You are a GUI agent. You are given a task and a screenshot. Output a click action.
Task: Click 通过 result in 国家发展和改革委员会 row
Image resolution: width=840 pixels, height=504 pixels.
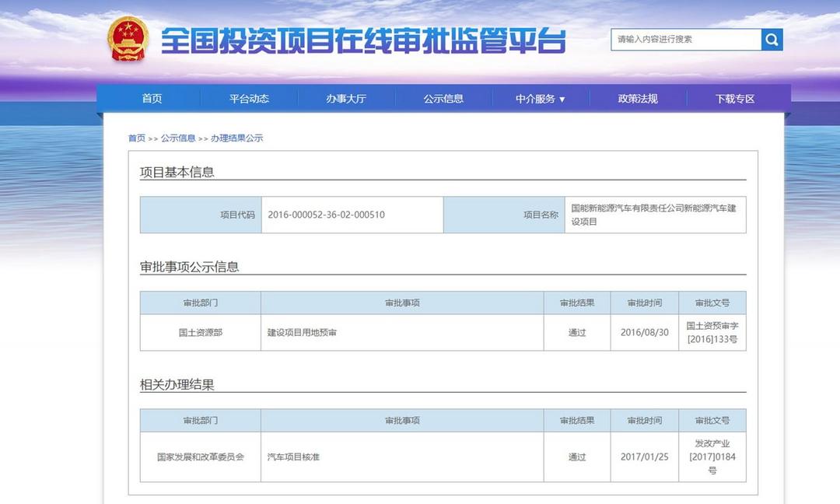coord(577,457)
